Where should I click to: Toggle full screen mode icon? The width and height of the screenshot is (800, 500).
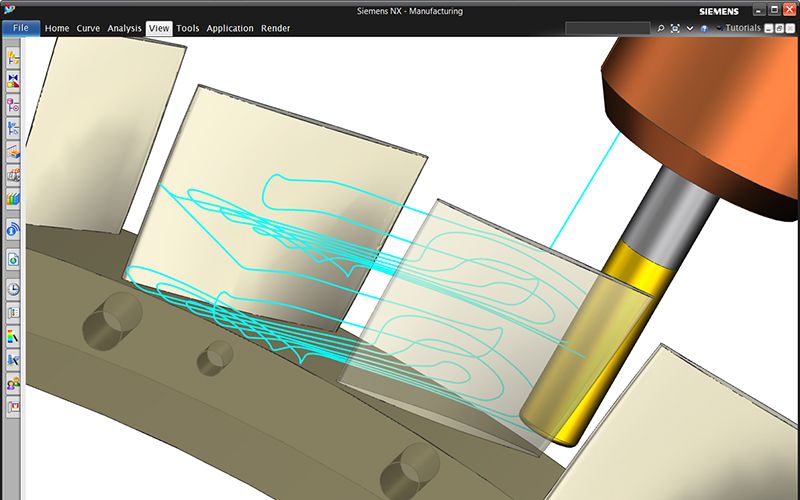[675, 29]
